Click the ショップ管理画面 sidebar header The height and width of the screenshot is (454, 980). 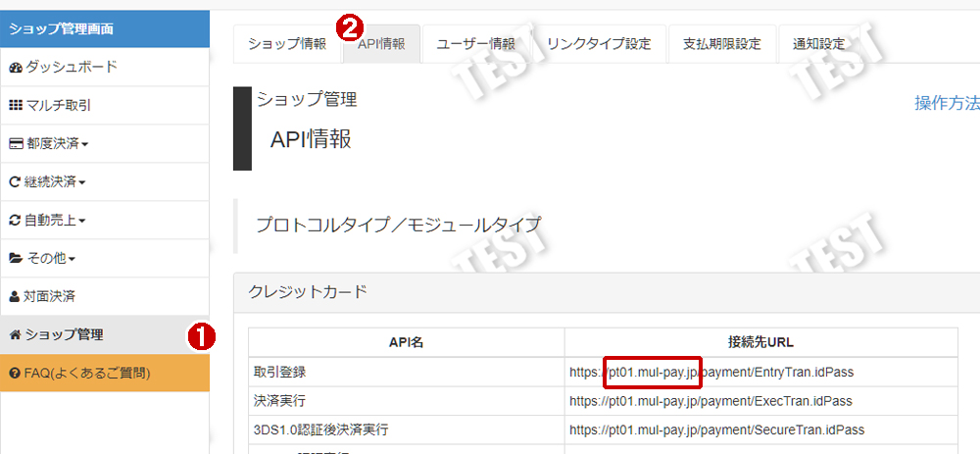coord(104,29)
